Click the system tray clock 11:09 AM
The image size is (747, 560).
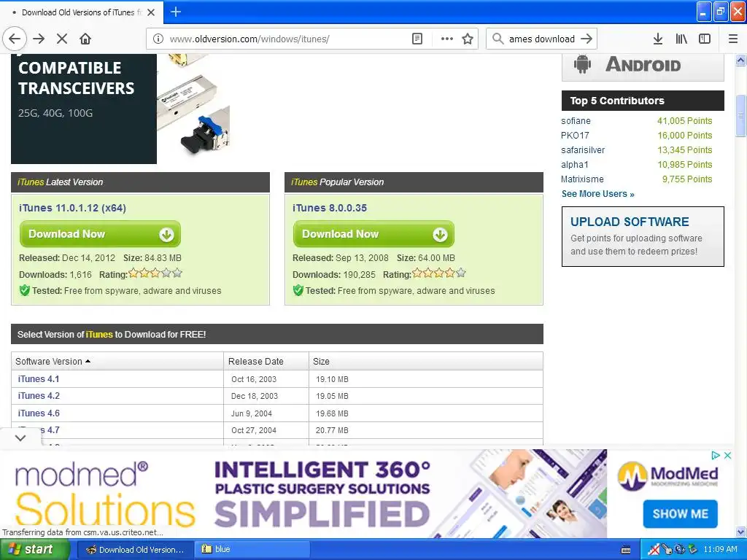point(720,549)
